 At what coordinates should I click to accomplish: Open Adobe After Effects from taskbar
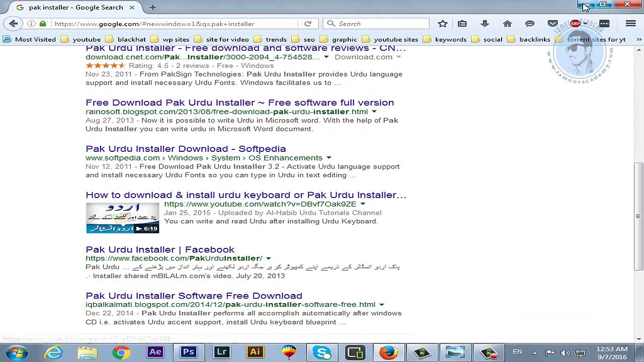point(155,352)
